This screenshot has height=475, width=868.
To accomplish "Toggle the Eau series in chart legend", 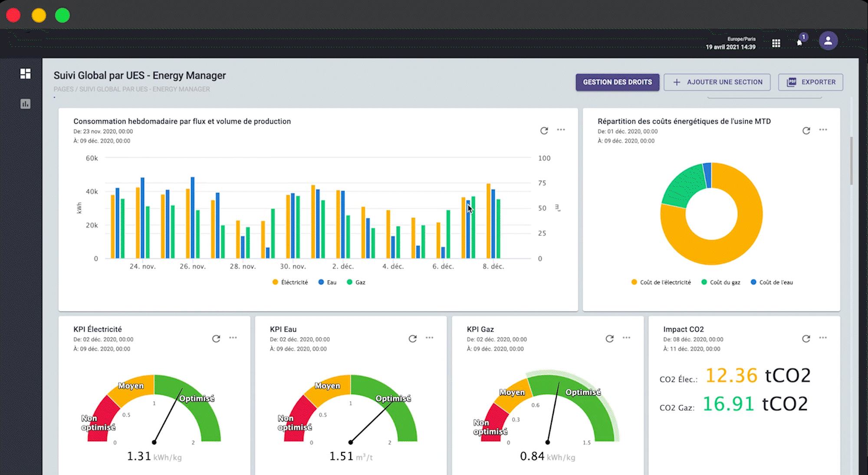I will pos(328,282).
